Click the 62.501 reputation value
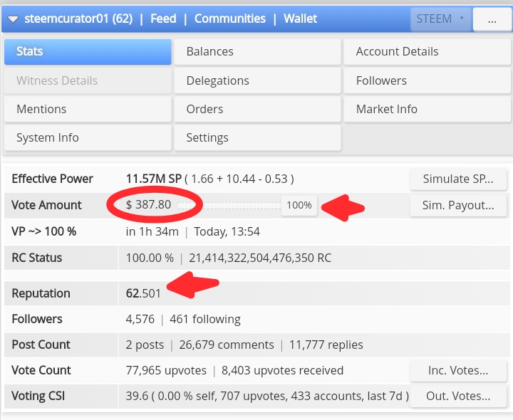The image size is (513, 420). pyautogui.click(x=143, y=293)
